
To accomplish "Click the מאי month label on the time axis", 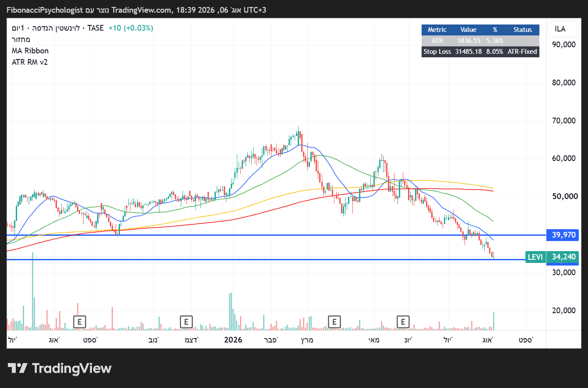I will (x=373, y=340).
